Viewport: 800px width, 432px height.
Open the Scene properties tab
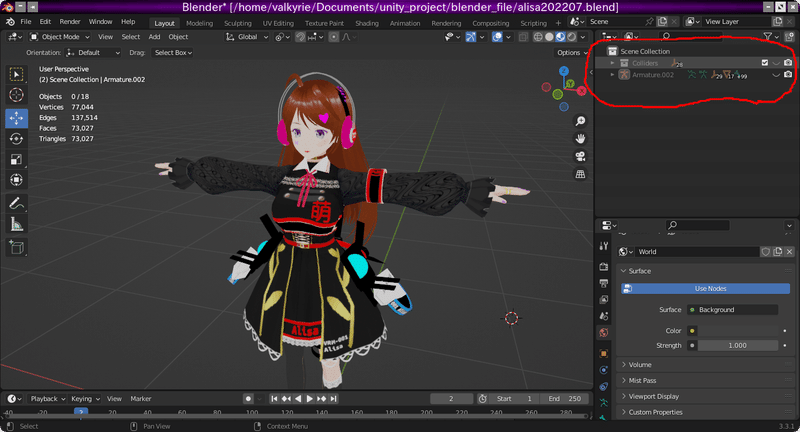604,316
